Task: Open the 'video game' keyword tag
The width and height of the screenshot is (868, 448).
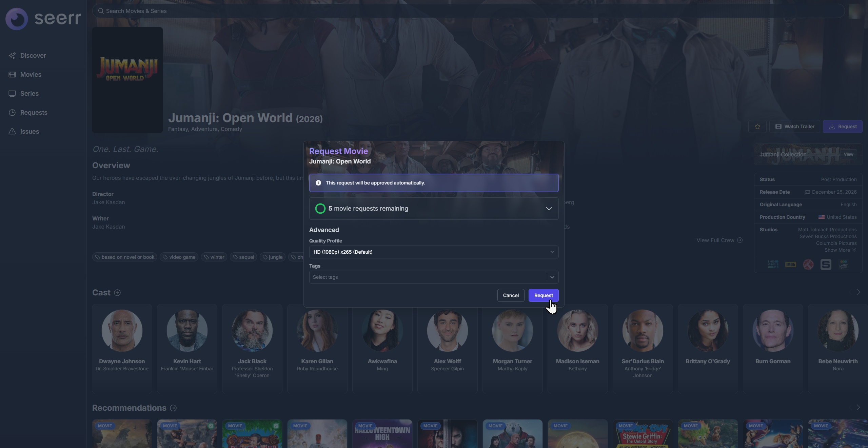Action: [179, 257]
